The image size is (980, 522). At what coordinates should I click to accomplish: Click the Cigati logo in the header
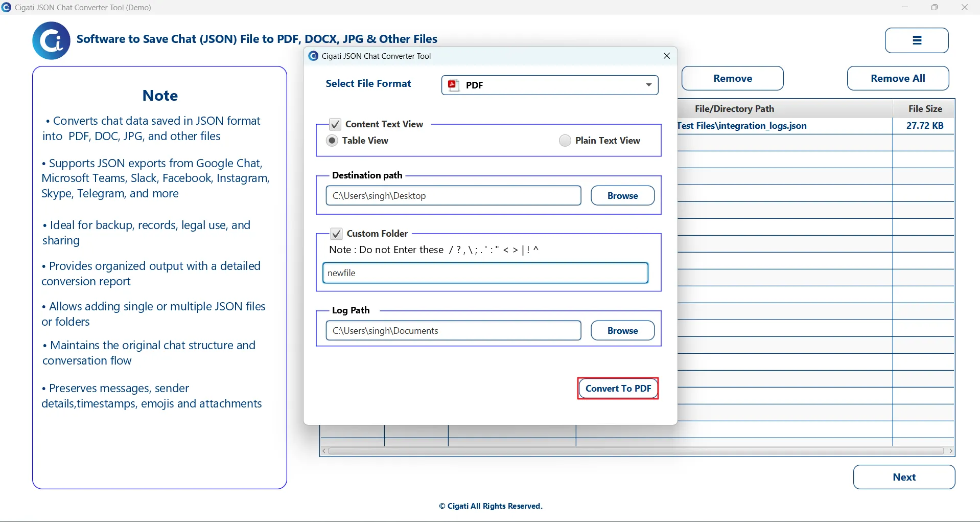click(x=51, y=40)
